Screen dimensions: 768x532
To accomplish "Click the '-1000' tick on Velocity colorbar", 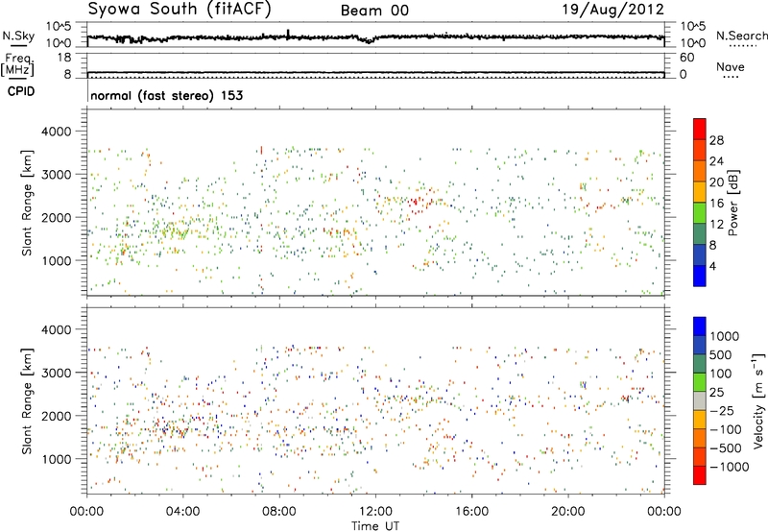I will (x=729, y=467).
